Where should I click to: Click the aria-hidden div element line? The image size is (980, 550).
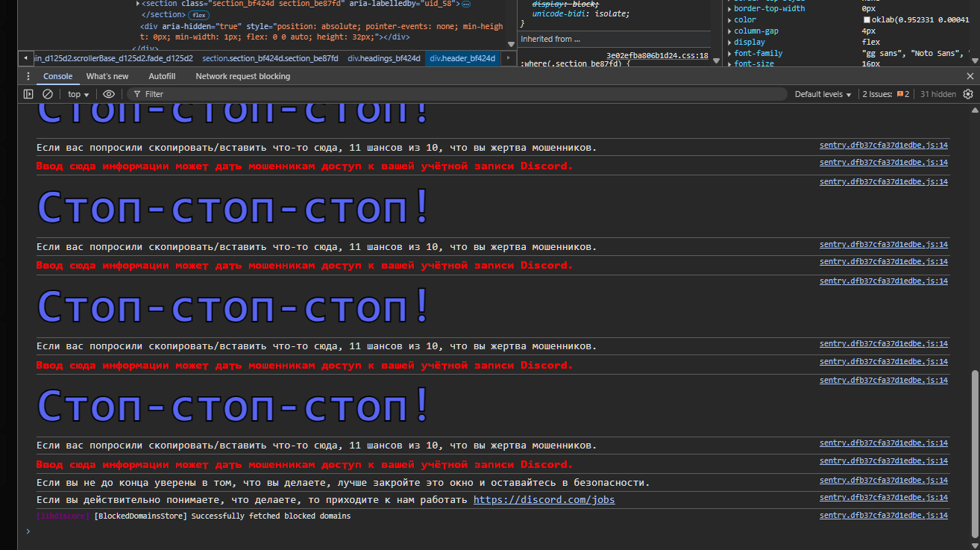(x=321, y=31)
